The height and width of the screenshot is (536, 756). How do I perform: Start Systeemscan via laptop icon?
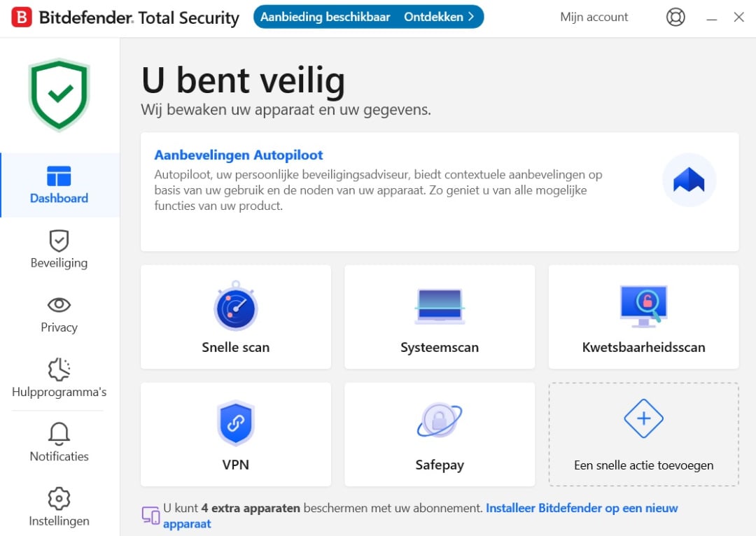tap(439, 306)
